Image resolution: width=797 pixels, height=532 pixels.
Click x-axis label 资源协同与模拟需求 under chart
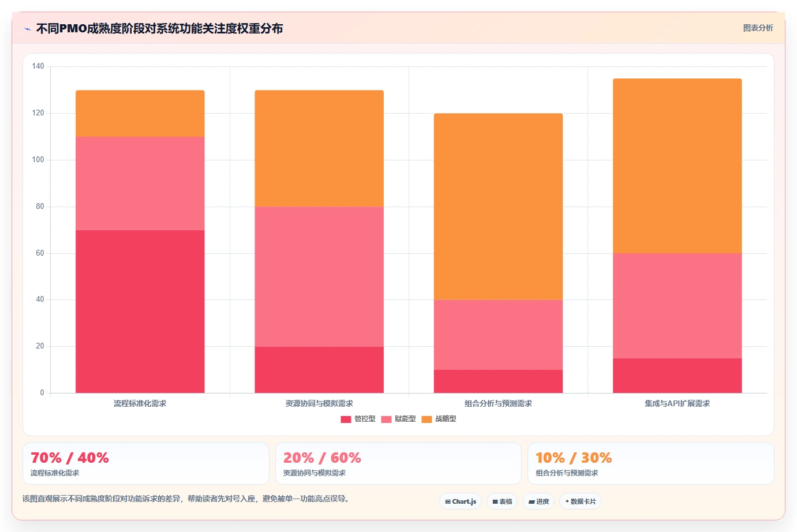coord(319,403)
